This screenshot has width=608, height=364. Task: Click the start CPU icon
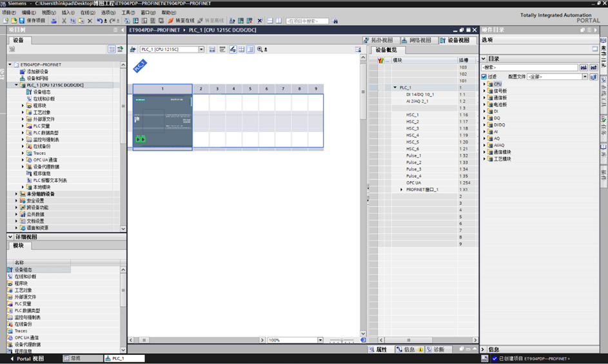tap(240, 21)
